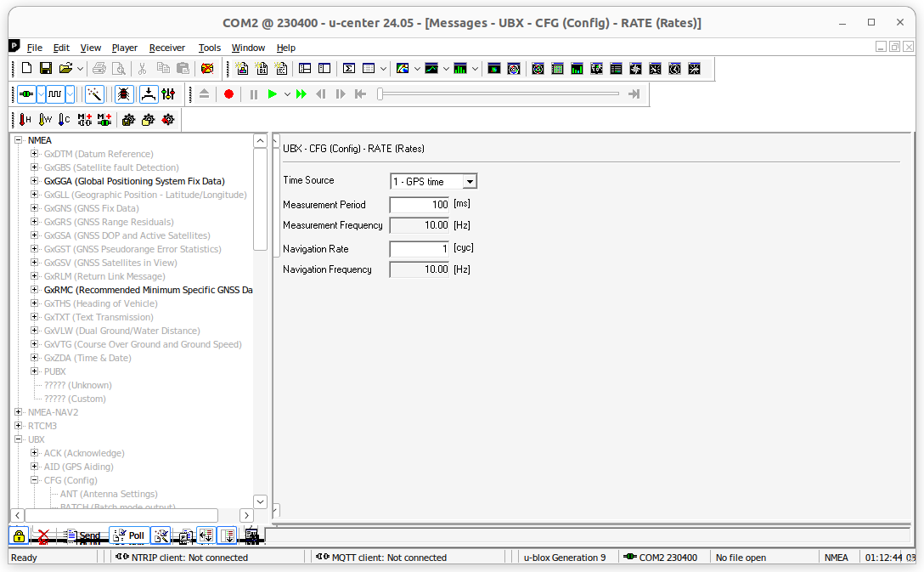This screenshot has height=572, width=924.
Task: Open the Open-file dropdown arrow
Action: tap(80, 69)
